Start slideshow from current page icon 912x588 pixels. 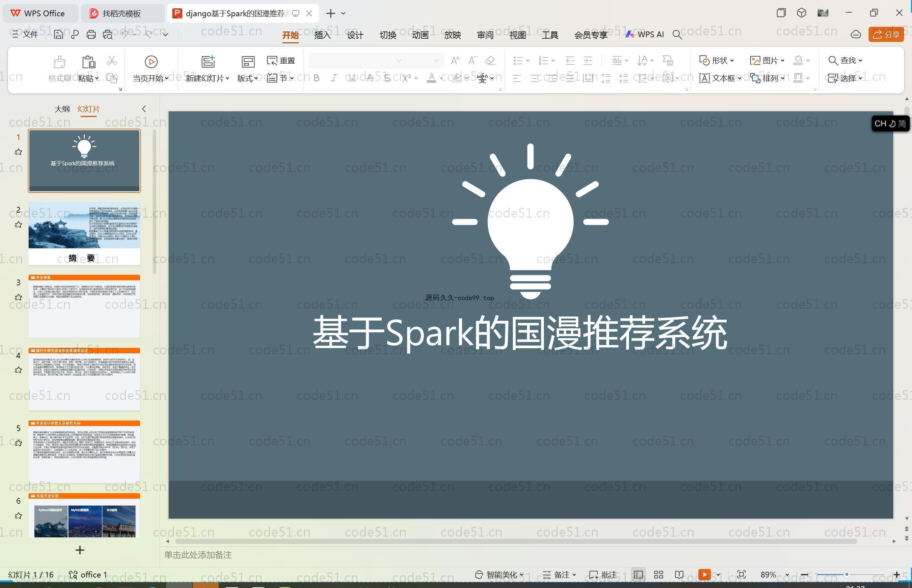click(x=151, y=61)
